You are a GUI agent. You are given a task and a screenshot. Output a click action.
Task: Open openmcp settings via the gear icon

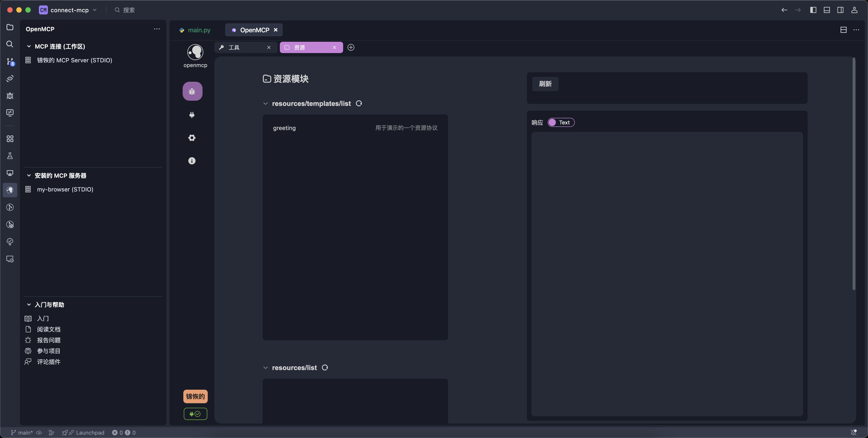pos(192,138)
